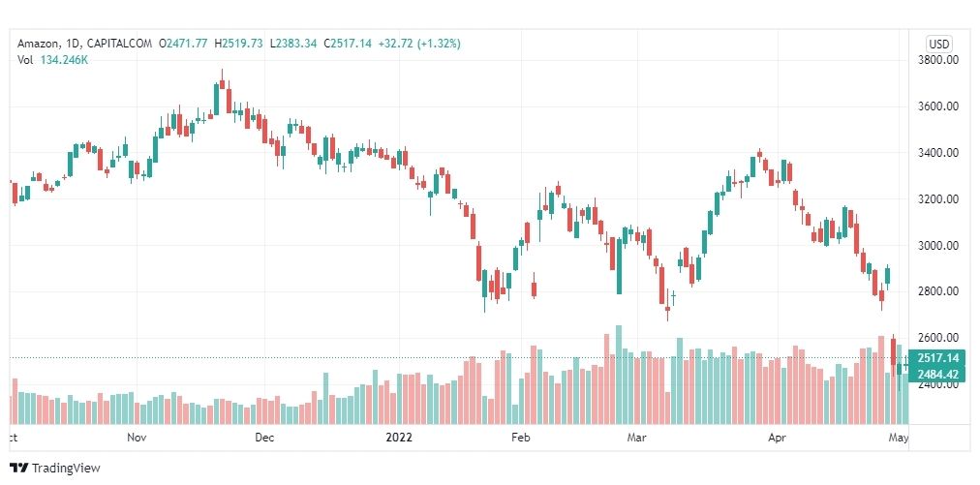The image size is (980, 485).
Task: Click the CAPITALCOM exchange label
Action: 119,44
